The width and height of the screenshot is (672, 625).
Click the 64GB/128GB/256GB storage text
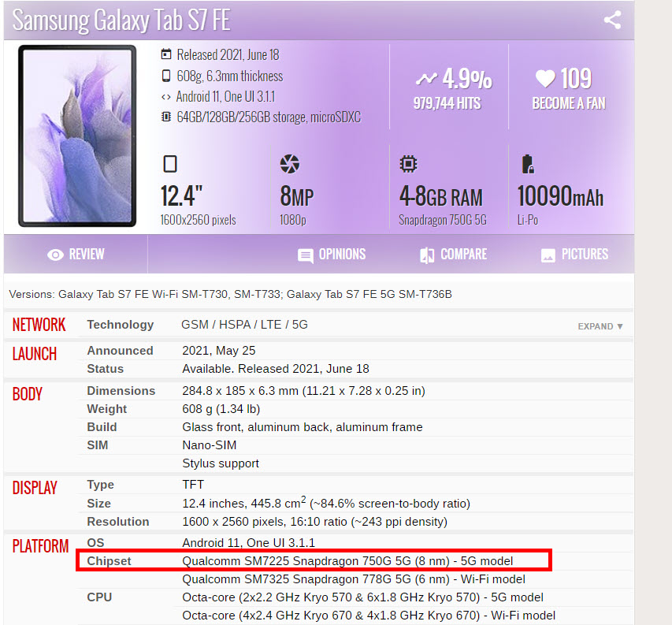click(269, 117)
